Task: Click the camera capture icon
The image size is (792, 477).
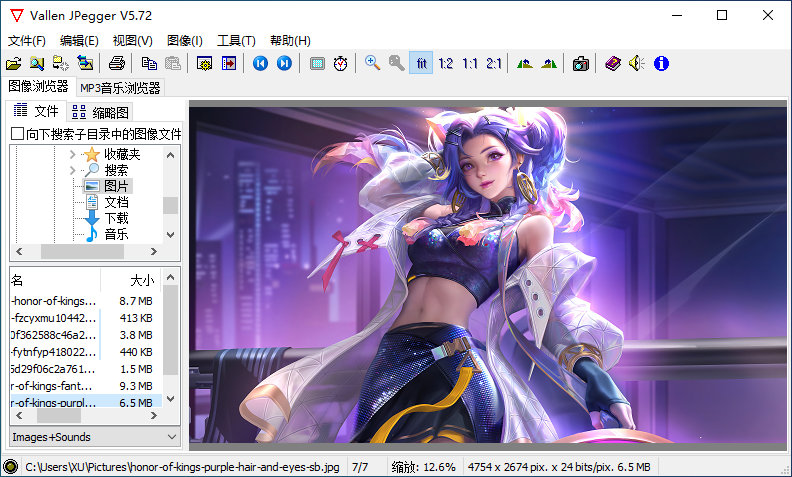Action: click(581, 64)
